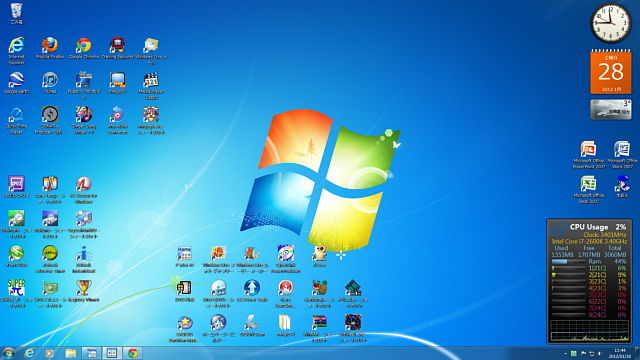
Task: Open the volume speaker tray icon
Action: click(600, 353)
